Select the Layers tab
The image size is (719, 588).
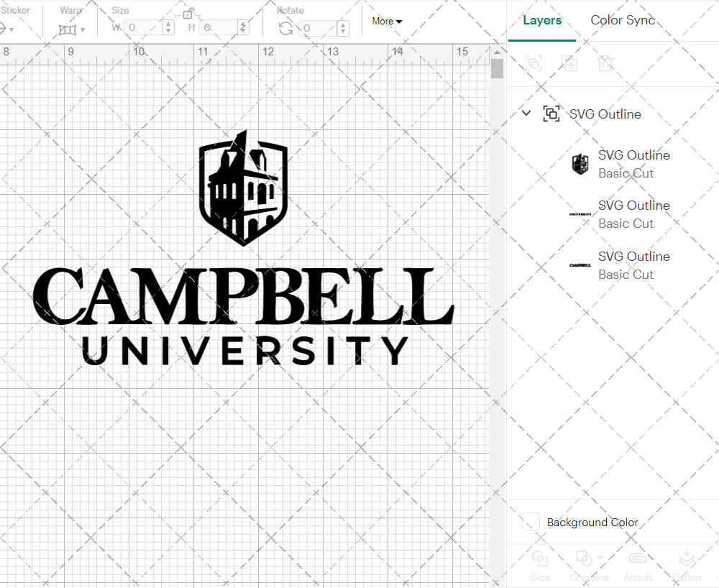pos(542,20)
